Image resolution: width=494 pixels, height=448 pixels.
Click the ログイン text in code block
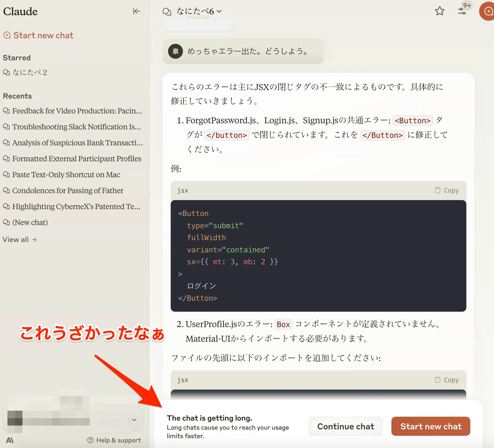202,286
